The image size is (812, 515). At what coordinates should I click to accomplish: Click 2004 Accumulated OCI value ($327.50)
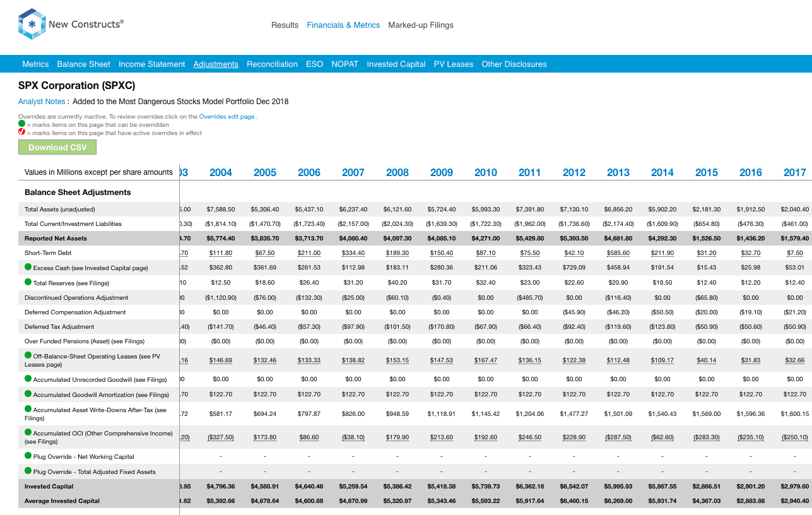221,437
